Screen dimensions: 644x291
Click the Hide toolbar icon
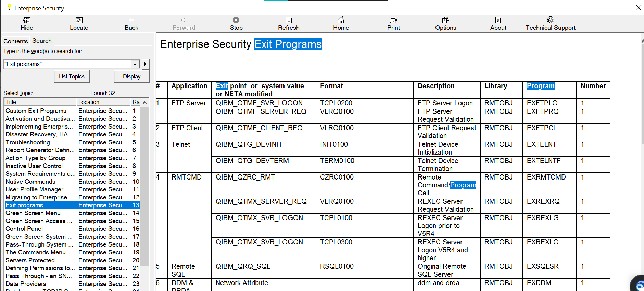click(27, 20)
